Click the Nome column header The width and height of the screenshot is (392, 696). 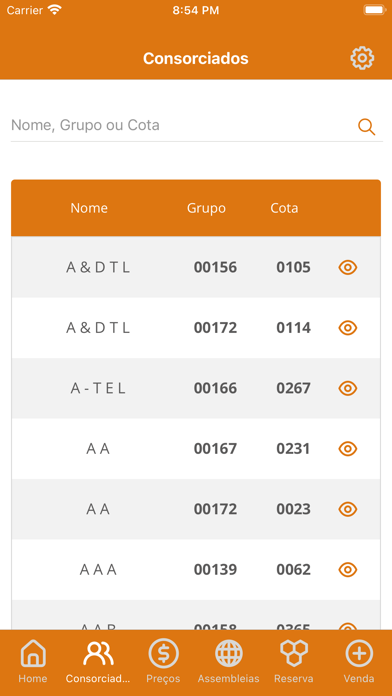[89, 208]
